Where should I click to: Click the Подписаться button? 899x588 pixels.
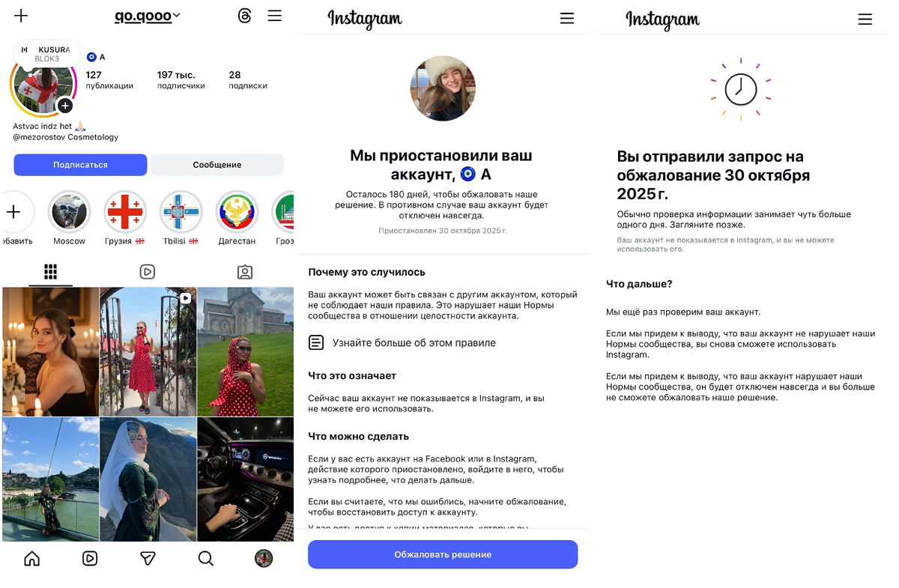coord(80,165)
